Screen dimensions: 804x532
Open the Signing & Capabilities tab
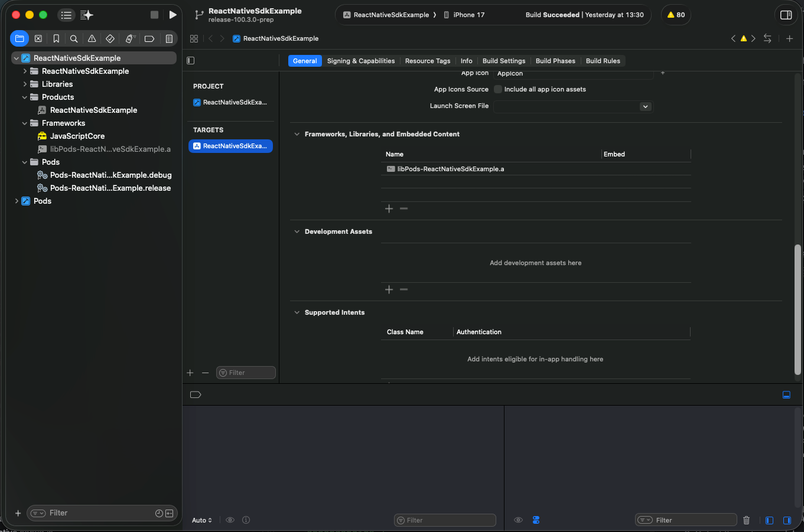360,61
